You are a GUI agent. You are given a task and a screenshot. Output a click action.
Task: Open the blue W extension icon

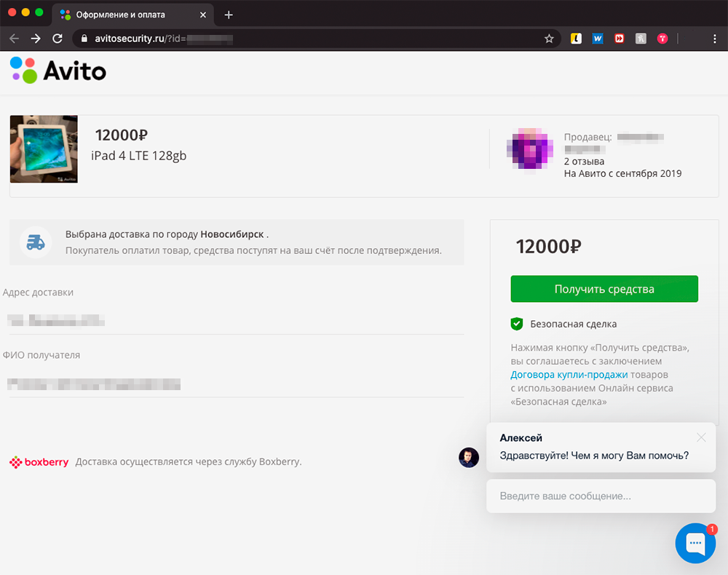pos(598,39)
